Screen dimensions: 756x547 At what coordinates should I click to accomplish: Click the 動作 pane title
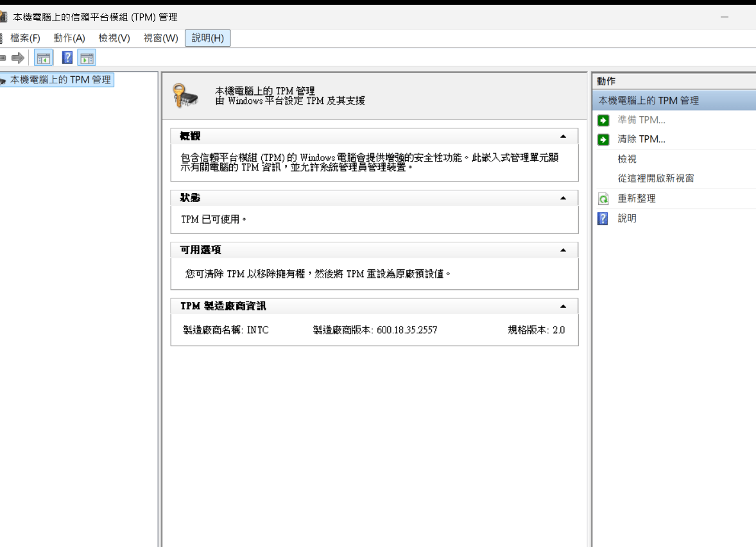point(606,81)
